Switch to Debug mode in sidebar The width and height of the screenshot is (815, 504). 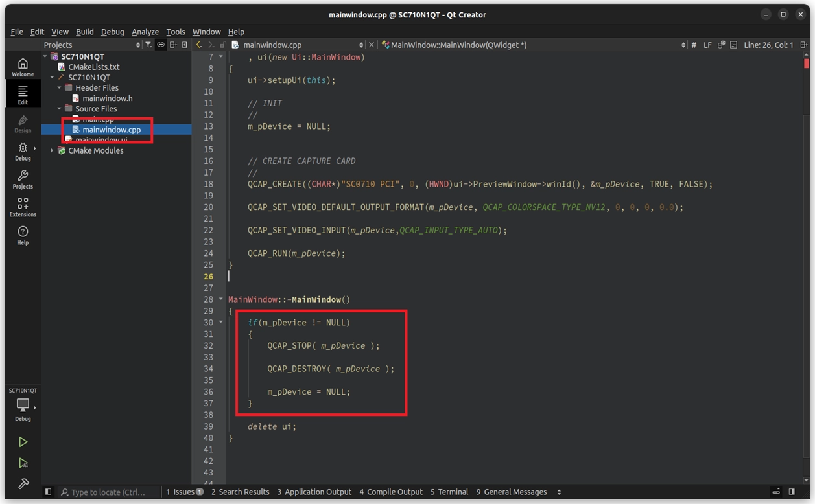click(23, 152)
